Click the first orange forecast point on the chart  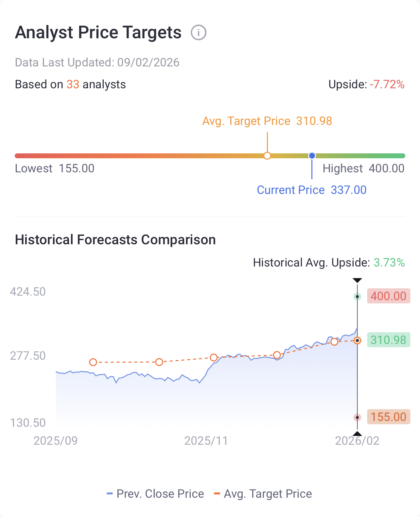tap(93, 362)
